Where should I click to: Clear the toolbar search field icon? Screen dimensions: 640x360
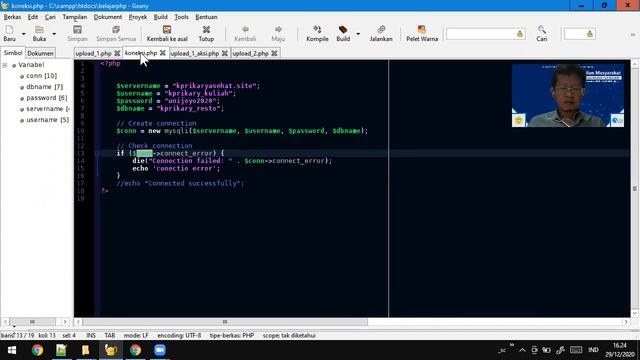pyautogui.click(x=520, y=34)
